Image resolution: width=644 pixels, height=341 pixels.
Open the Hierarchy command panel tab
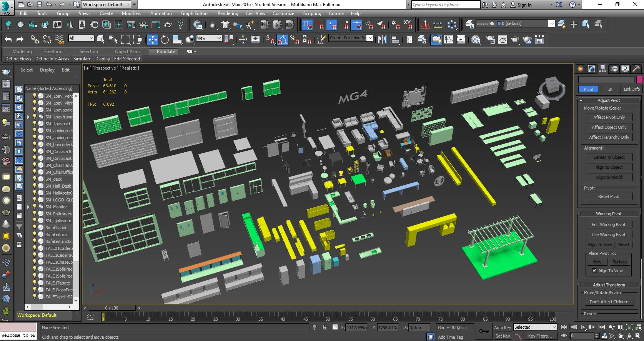click(x=602, y=69)
